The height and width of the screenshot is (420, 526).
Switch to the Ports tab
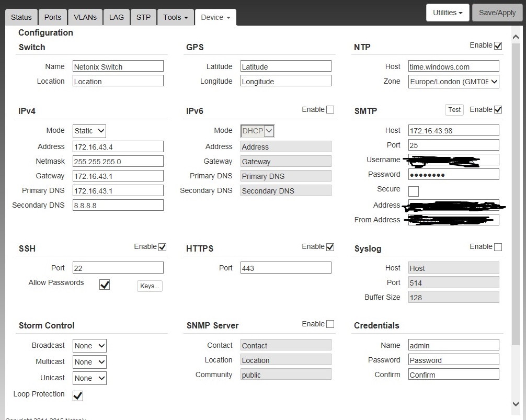click(52, 17)
